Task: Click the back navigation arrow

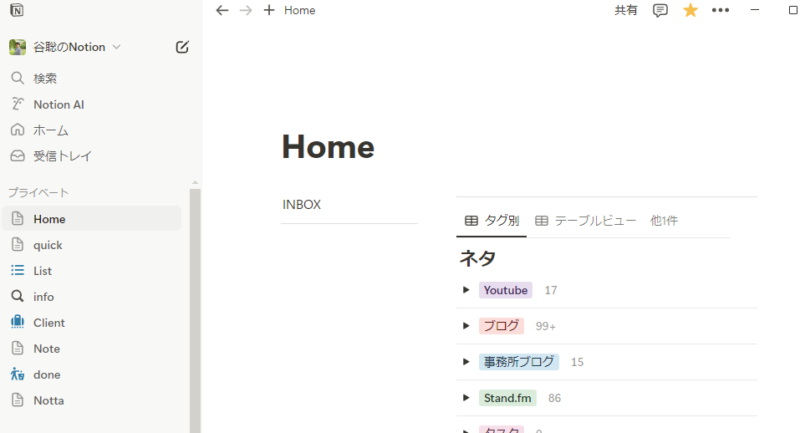Action: pos(222,10)
